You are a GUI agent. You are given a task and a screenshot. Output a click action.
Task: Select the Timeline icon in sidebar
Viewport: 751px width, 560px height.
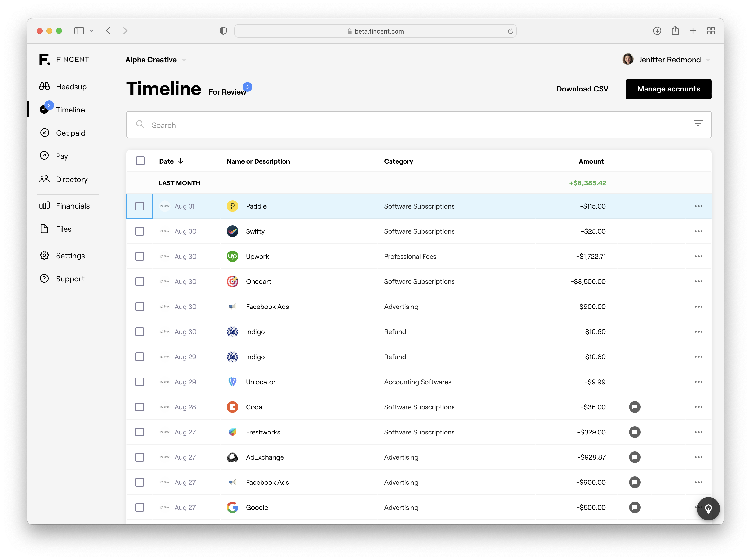(44, 110)
